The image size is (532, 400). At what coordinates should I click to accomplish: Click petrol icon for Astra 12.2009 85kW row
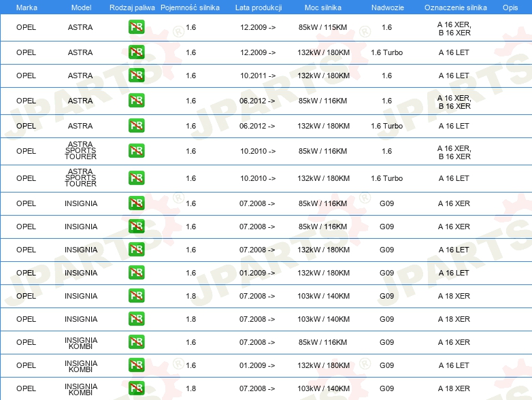[136, 28]
